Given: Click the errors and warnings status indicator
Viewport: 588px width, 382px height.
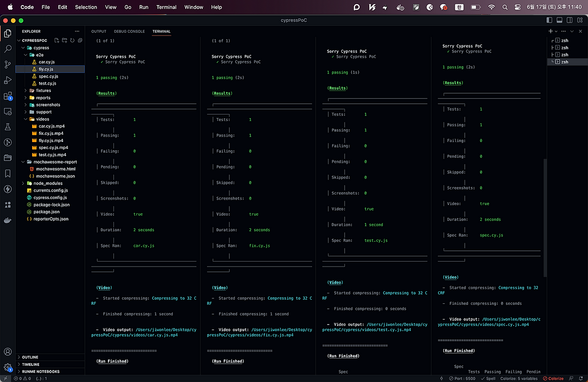Looking at the screenshot, I should 22,378.
